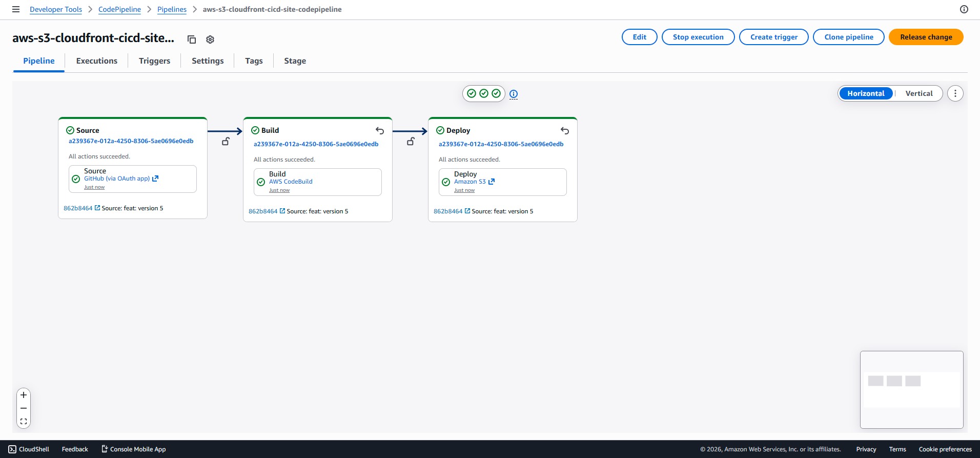This screenshot has height=458, width=980.
Task: Open Amazon S3 provider link
Action: 470,182
